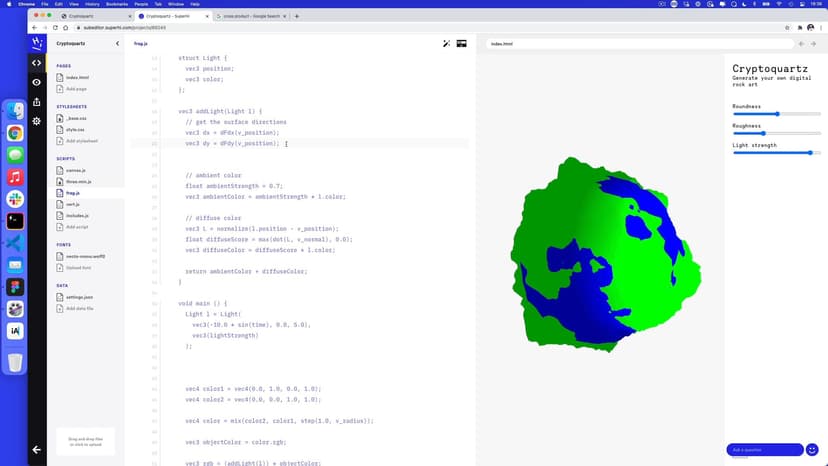Screen dimensions: 828x466
Task: Click the drag and drop upload area
Action: click(x=85, y=441)
